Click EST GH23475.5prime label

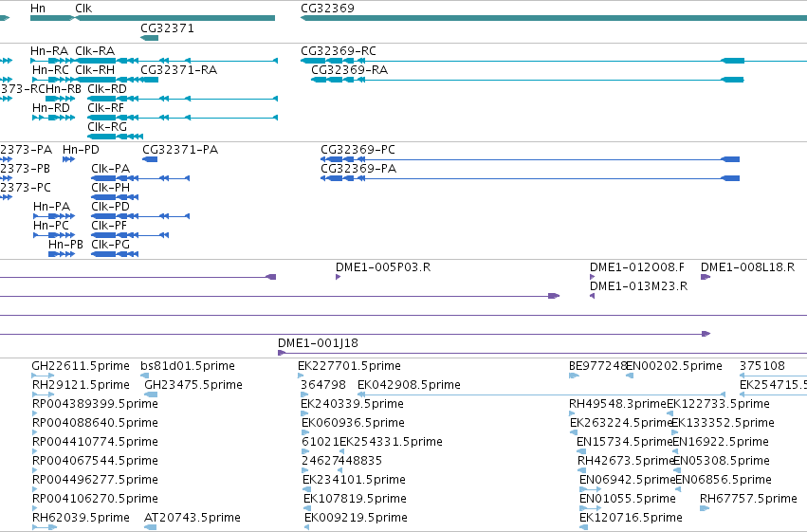(x=193, y=385)
